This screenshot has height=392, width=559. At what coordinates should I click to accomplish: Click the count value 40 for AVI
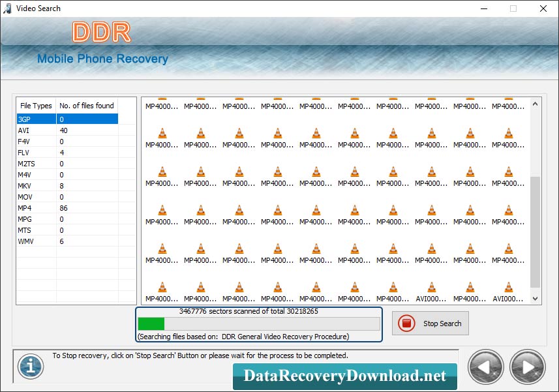click(63, 130)
